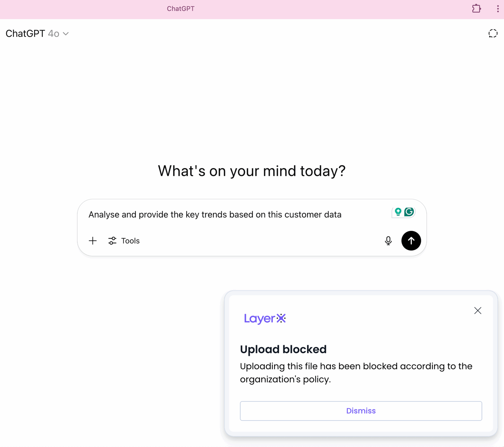Screen dimensions: 504x447
Task: Click the sliders icon beside Tools
Action: 112,241
